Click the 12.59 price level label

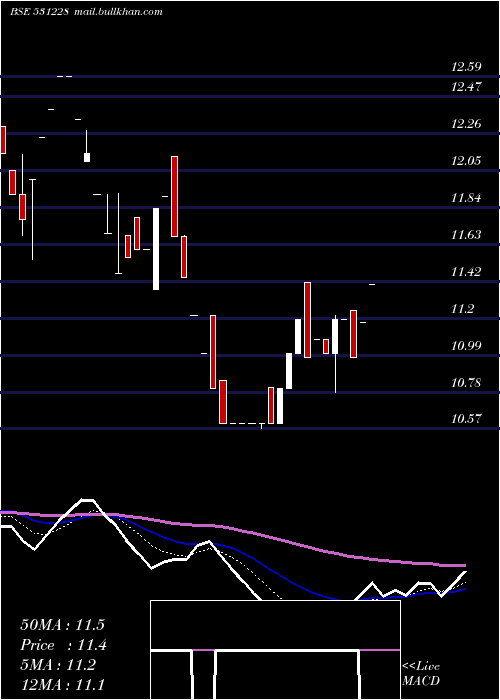(x=466, y=67)
